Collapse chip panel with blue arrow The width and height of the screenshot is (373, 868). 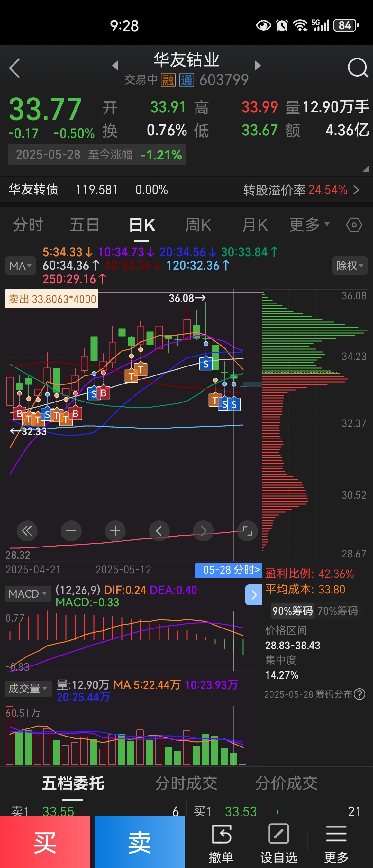[253, 595]
